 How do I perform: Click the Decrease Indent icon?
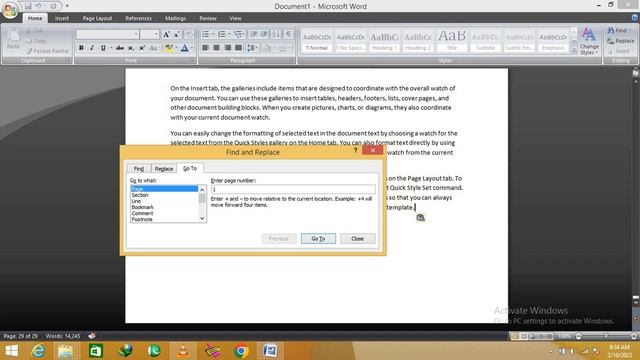click(253, 34)
